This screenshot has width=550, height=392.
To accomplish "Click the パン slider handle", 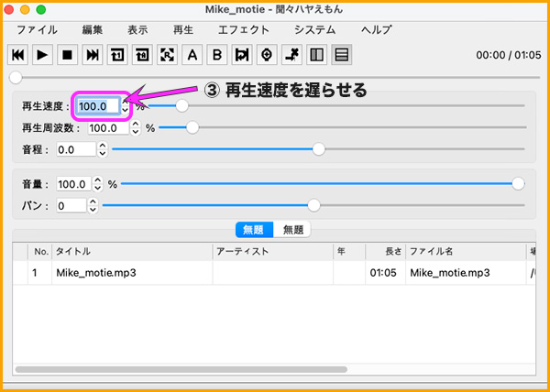I will [x=313, y=205].
